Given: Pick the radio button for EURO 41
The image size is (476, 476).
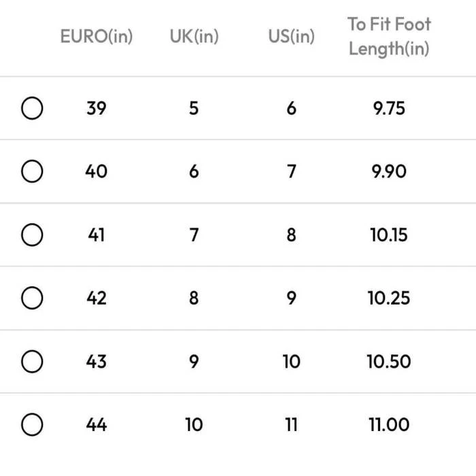Looking at the screenshot, I should [32, 235].
